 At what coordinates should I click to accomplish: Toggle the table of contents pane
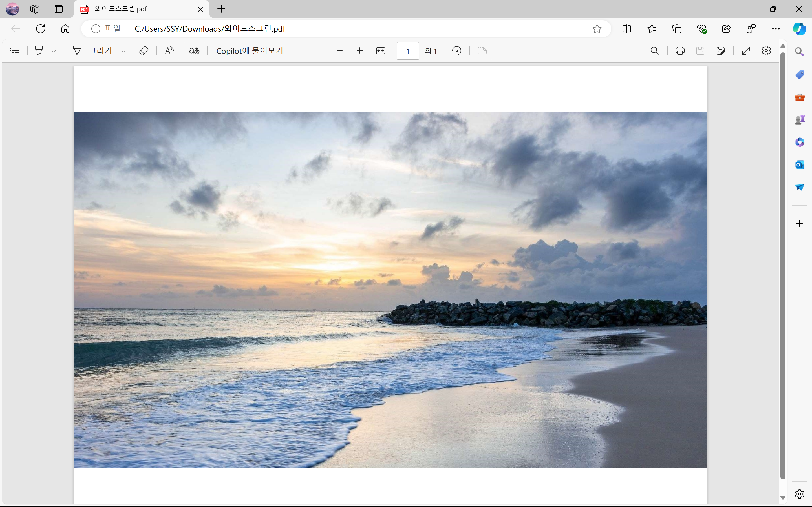15,51
